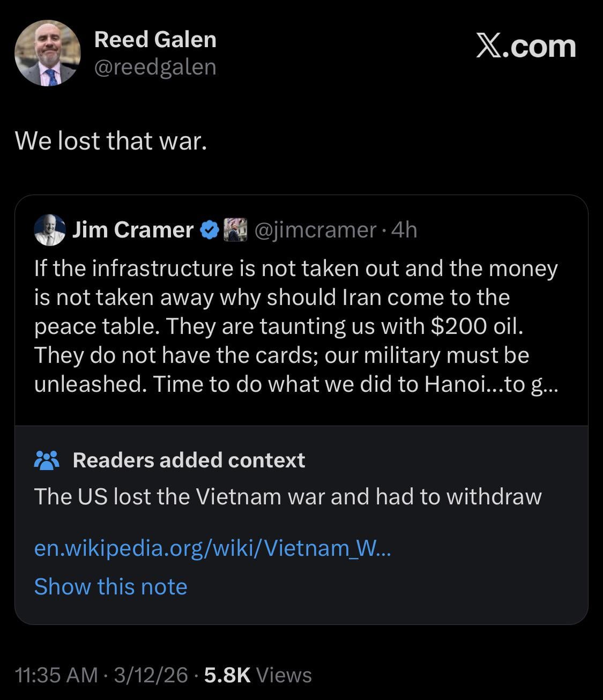
Task: Click the X.com logo
Action: (x=526, y=47)
